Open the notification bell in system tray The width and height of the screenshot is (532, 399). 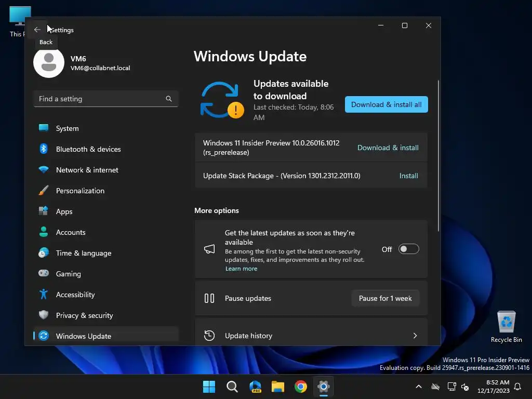518,387
